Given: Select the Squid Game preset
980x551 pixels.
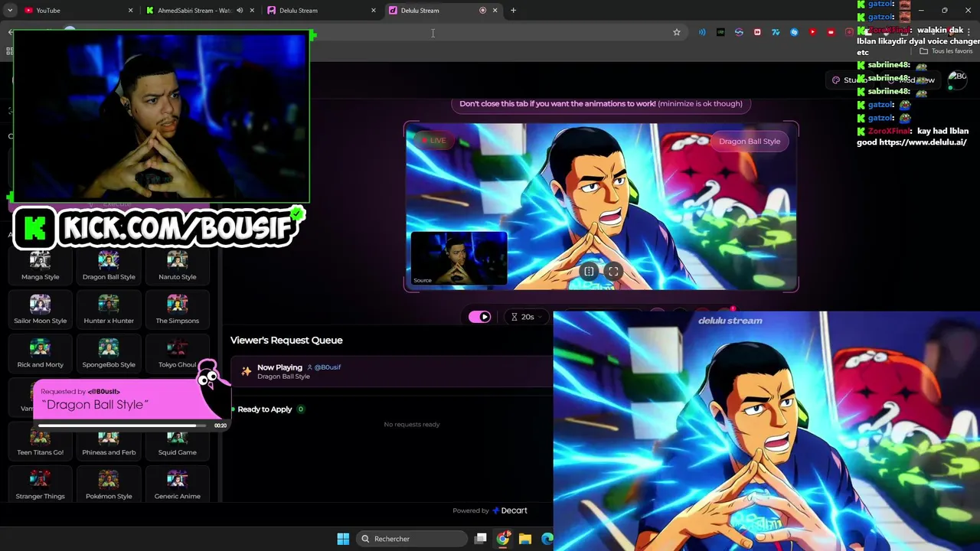Looking at the screenshot, I should [178, 442].
